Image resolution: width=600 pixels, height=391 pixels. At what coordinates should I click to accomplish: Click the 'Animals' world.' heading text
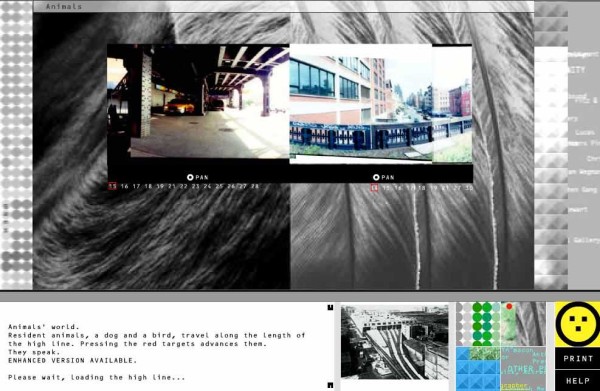[x=44, y=327]
